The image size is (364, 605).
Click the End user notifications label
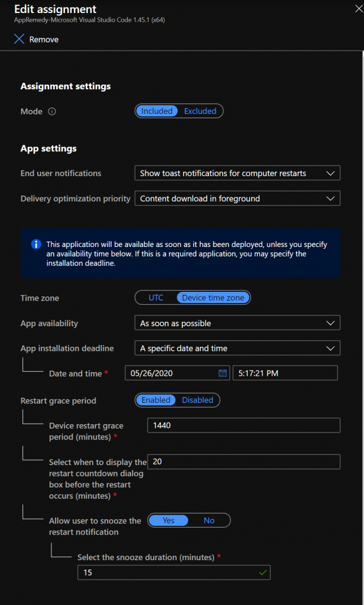61,173
